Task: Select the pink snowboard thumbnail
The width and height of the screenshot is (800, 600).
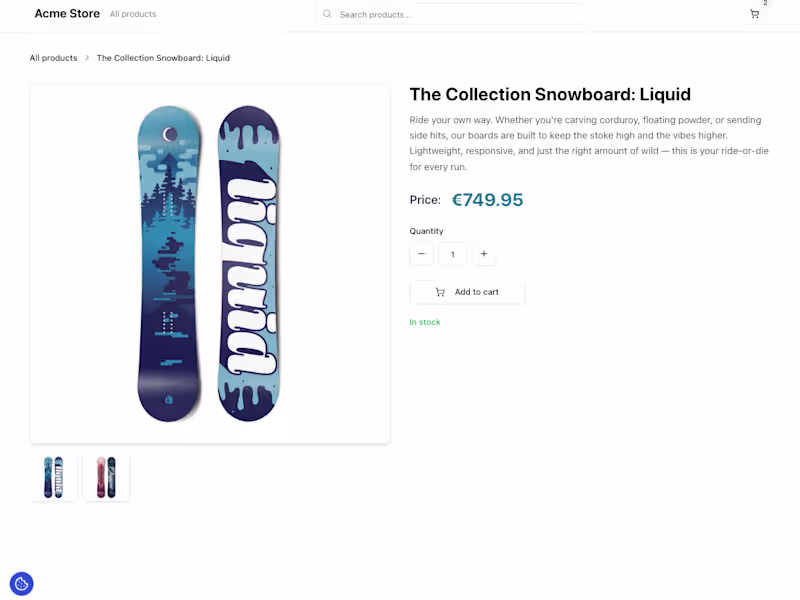Action: click(x=106, y=477)
